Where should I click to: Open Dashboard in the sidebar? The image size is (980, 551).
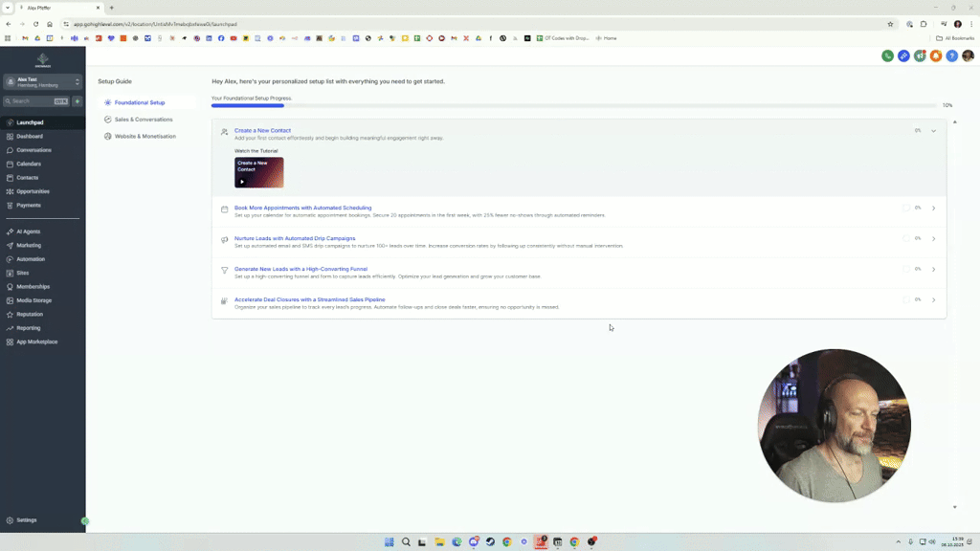[x=30, y=136]
